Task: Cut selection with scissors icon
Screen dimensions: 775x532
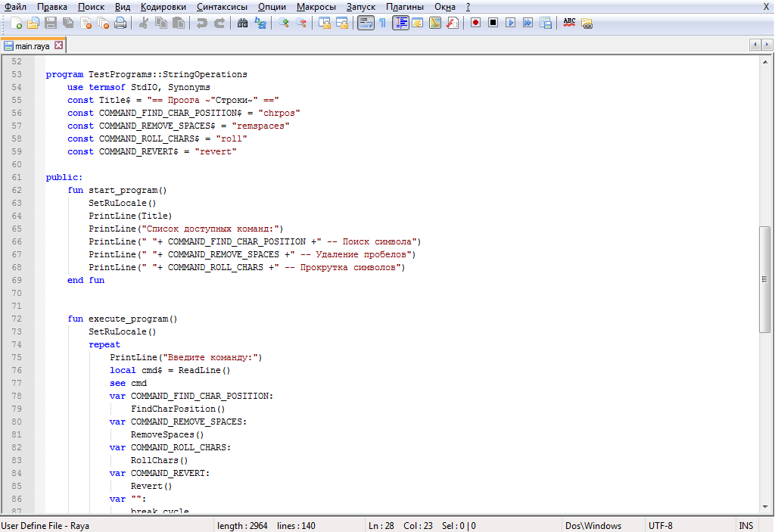Action: [x=143, y=23]
